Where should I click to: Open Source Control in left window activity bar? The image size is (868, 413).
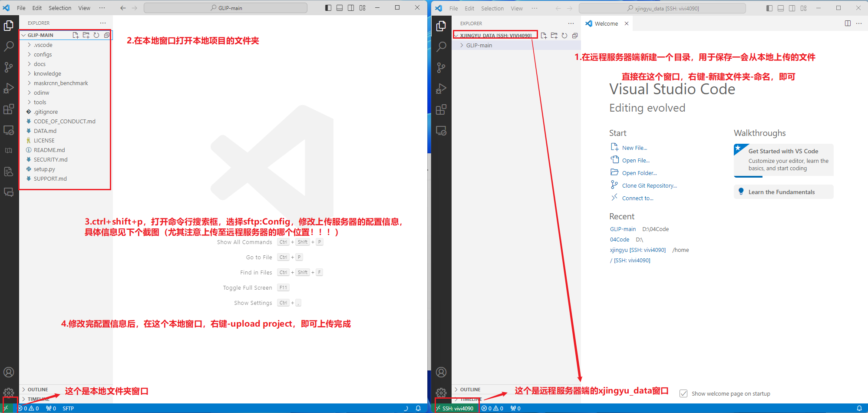(x=9, y=67)
